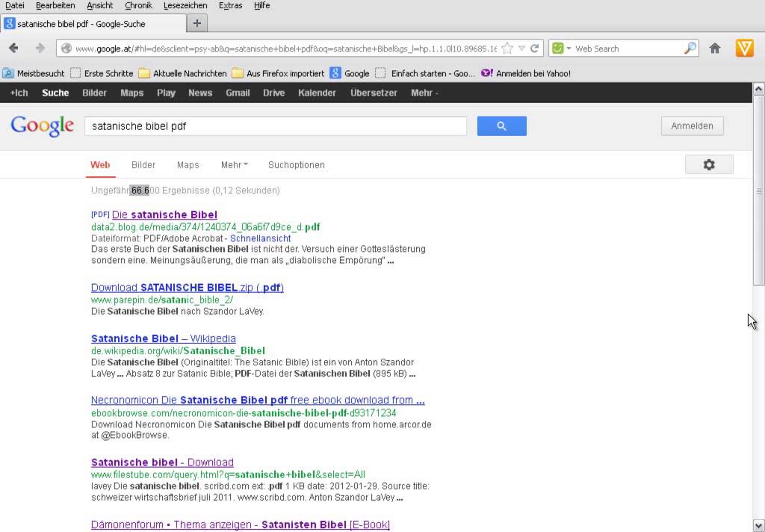This screenshot has width=765, height=532.
Task: Select the Web results tab
Action: [x=100, y=165]
